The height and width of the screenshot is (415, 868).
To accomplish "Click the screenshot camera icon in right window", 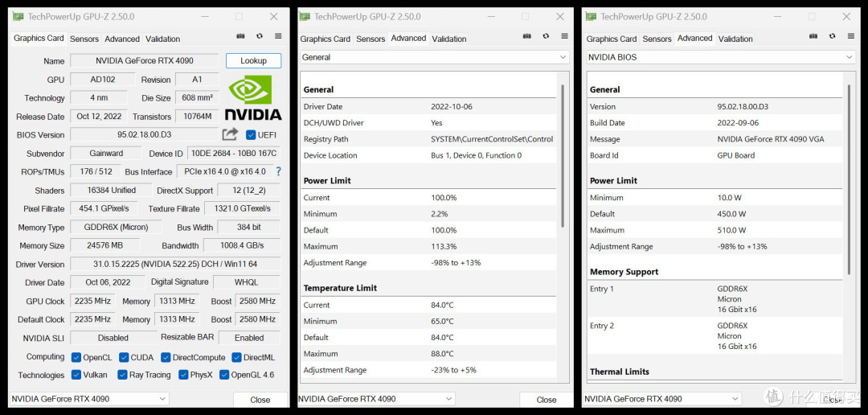I will 813,36.
